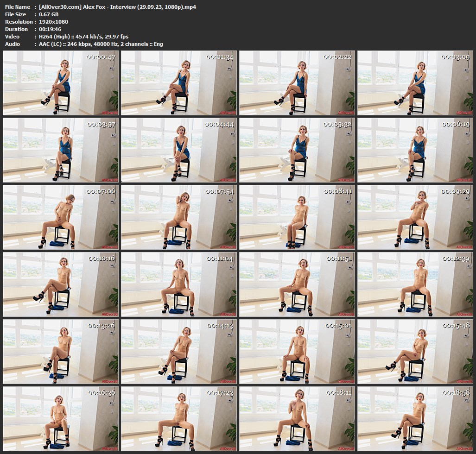Viewport: 476px width, 454px height.
Task: Click the 00:03:57 thumbnail
Action: [x=61, y=150]
